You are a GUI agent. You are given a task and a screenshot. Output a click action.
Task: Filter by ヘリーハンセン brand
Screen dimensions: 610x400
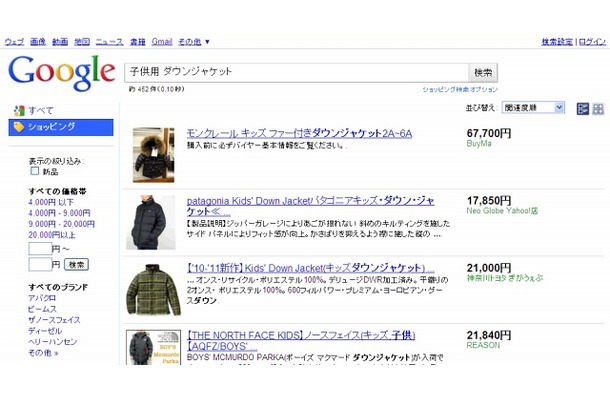(53, 342)
